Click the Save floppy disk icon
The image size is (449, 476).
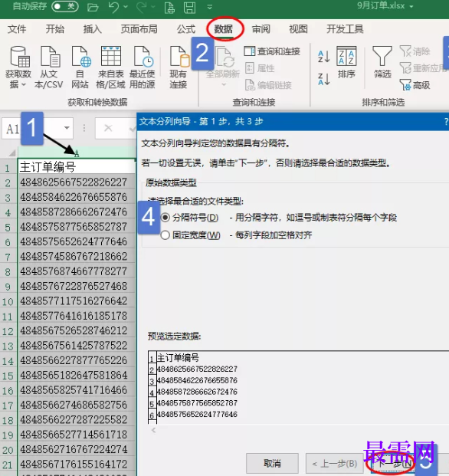coord(189,7)
